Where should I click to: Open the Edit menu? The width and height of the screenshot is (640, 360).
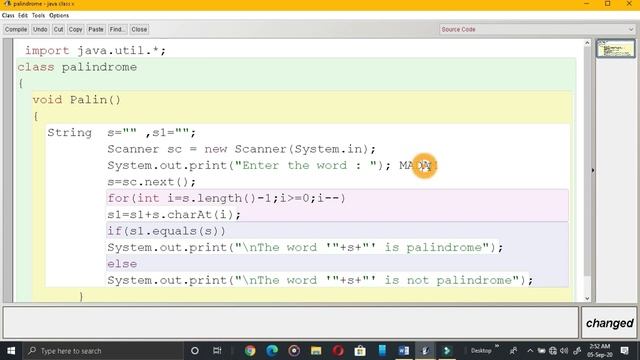[23, 15]
